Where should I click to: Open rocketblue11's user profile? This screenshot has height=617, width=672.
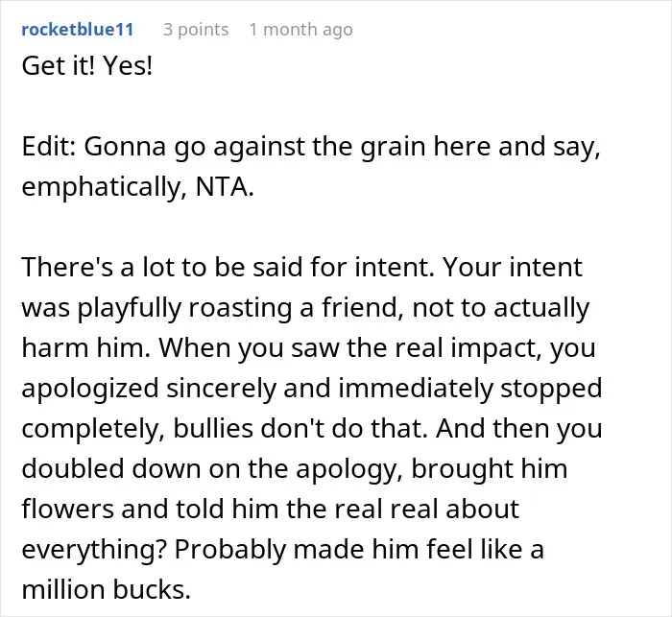(x=78, y=30)
